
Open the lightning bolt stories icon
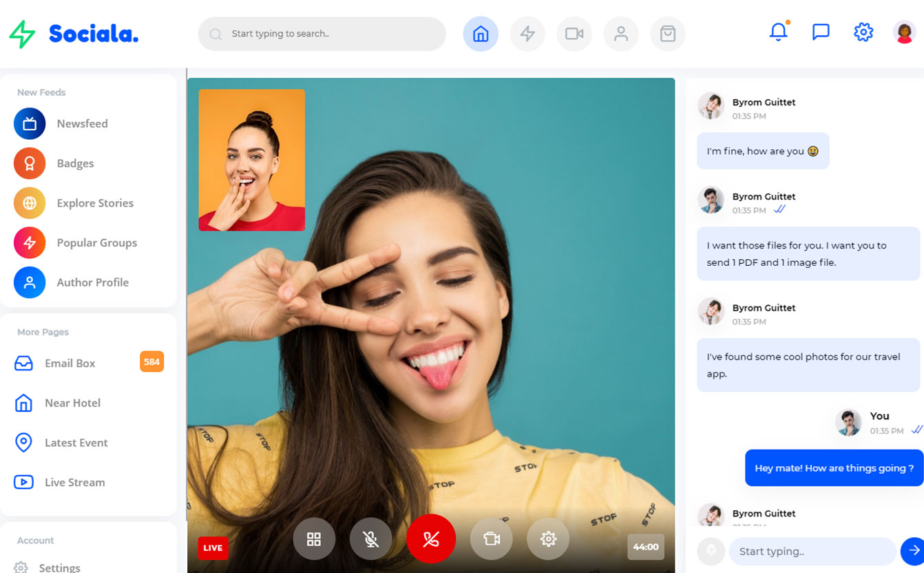(527, 34)
